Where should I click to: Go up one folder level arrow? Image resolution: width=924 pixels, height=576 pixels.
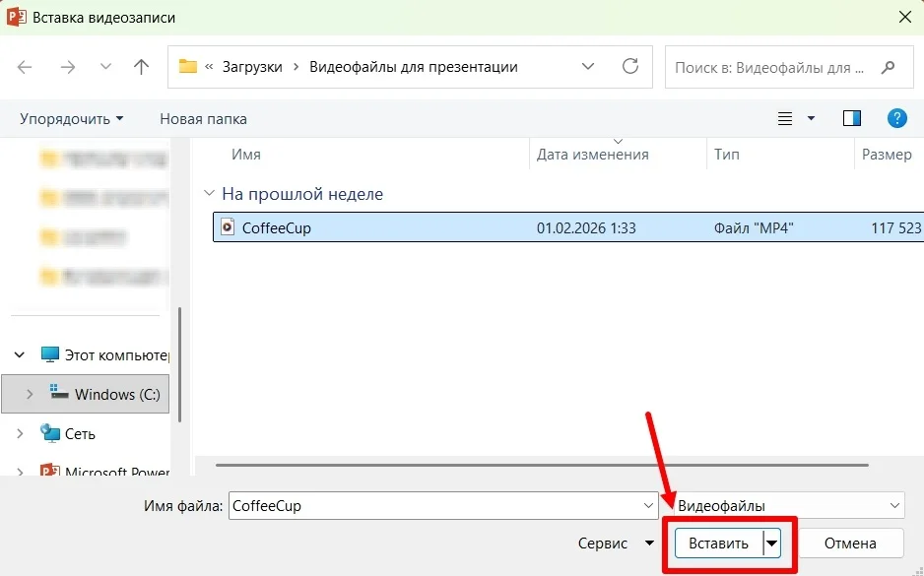(141, 67)
